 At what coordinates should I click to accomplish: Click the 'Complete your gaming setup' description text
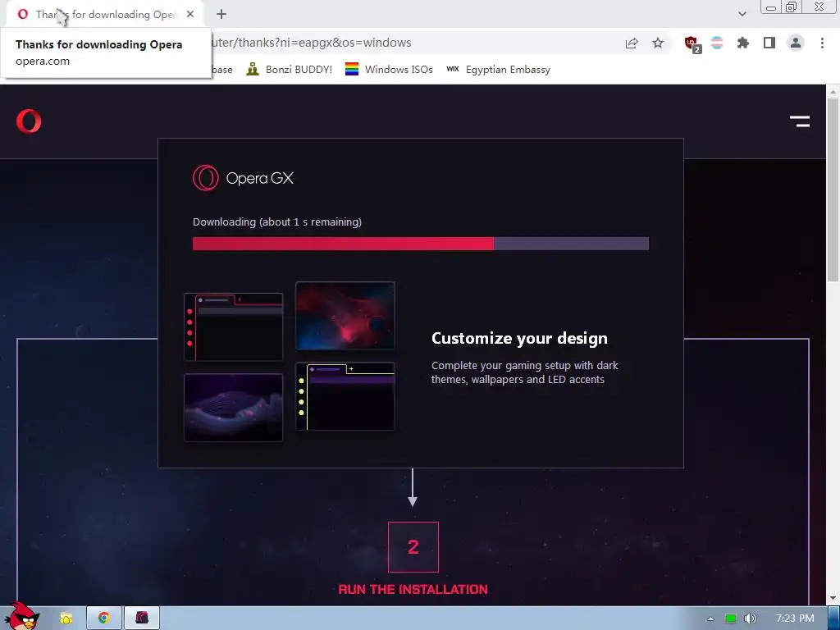tap(524, 372)
